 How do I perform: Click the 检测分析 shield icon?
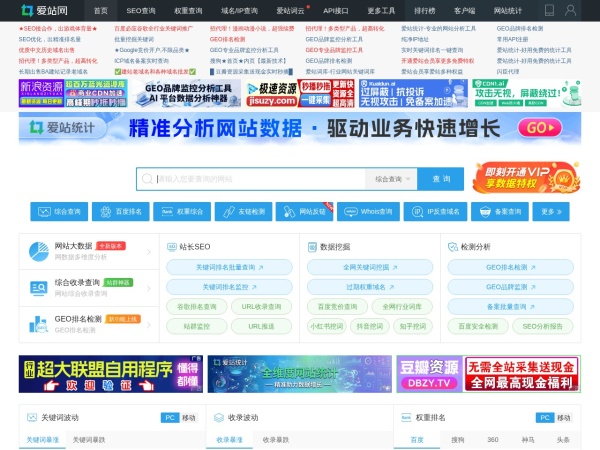click(x=453, y=247)
